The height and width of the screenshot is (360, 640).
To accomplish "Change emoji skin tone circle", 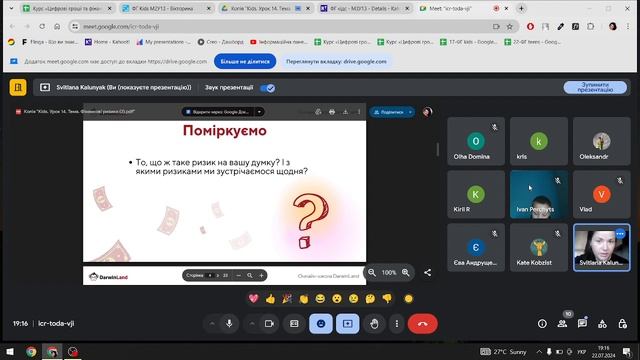I will pos(408,299).
